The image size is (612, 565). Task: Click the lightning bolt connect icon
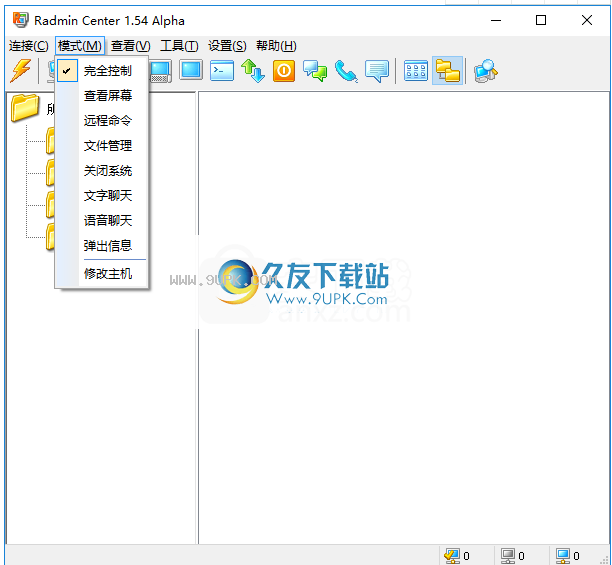coord(20,71)
